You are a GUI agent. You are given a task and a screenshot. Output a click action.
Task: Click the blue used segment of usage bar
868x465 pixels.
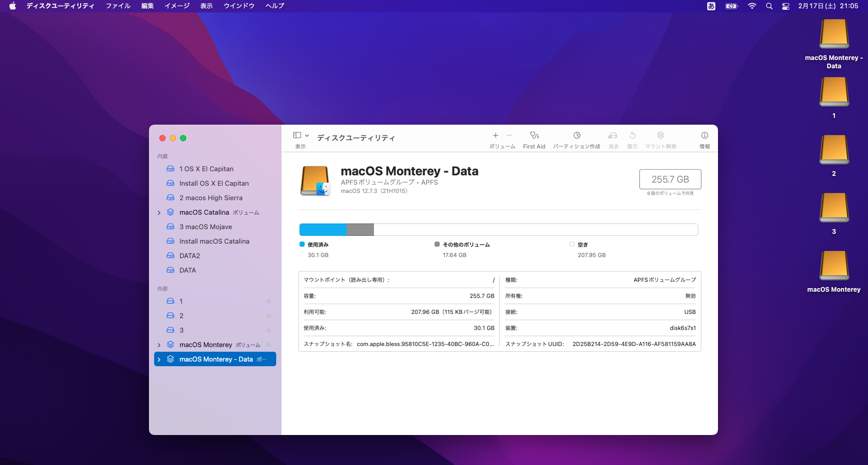click(x=323, y=230)
